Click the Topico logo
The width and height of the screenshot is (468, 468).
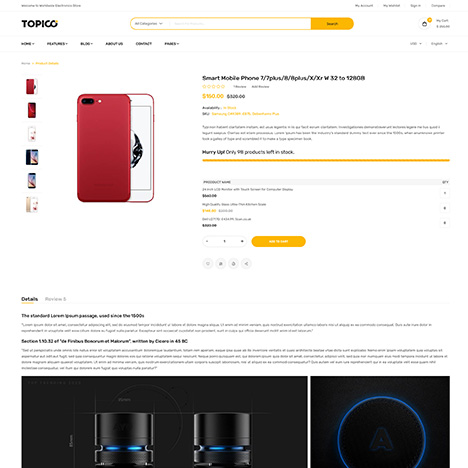click(x=40, y=24)
